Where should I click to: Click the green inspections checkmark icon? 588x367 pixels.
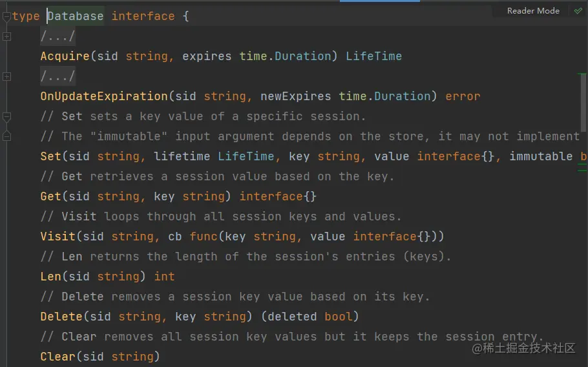click(578, 11)
